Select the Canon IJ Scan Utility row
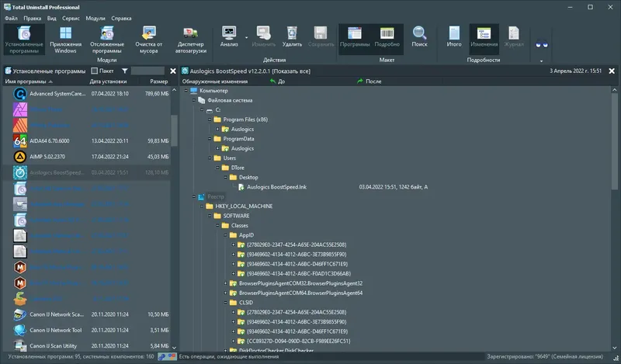The width and height of the screenshot is (621, 364). [x=87, y=346]
